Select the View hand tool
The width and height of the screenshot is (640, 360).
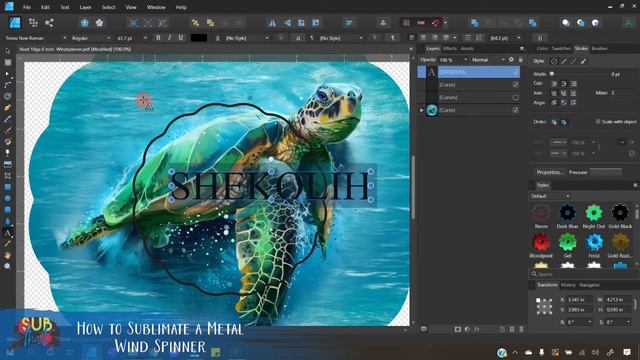(x=7, y=255)
